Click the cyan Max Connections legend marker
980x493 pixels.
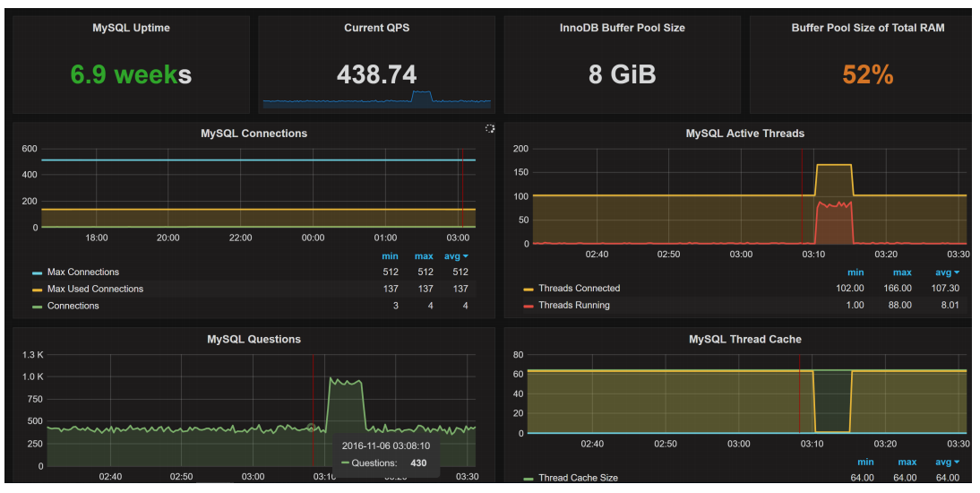point(37,272)
